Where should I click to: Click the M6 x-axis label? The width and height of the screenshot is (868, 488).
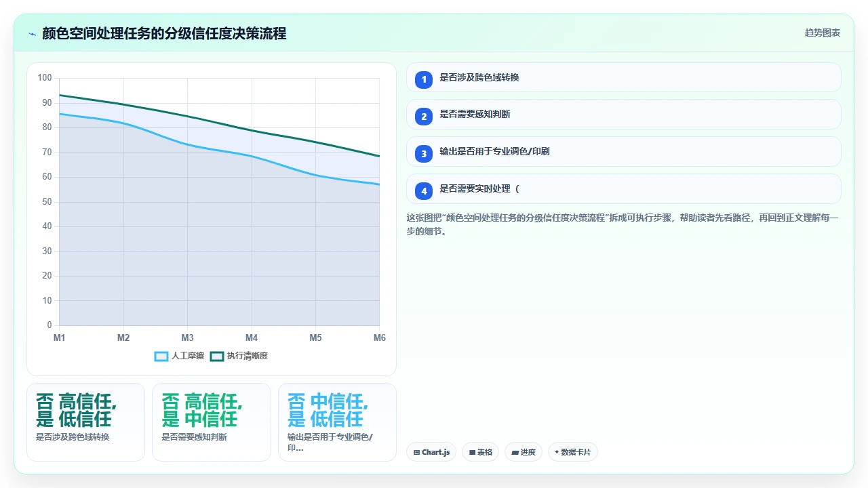(x=379, y=338)
